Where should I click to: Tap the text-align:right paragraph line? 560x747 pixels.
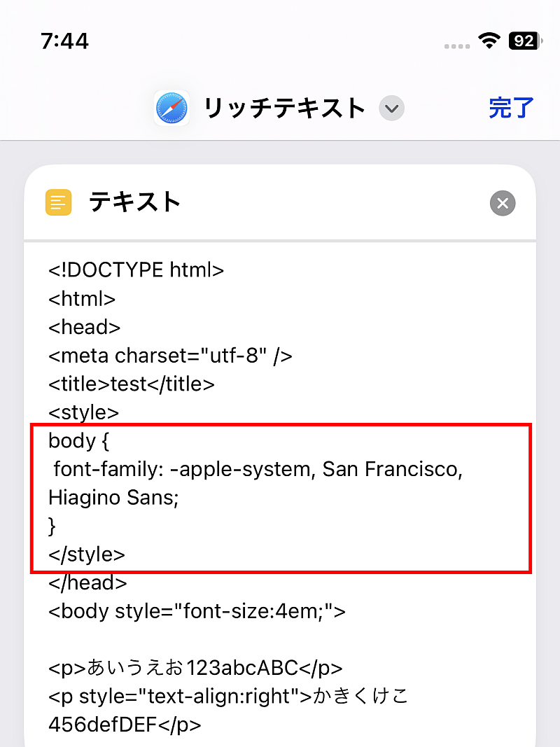click(229, 697)
